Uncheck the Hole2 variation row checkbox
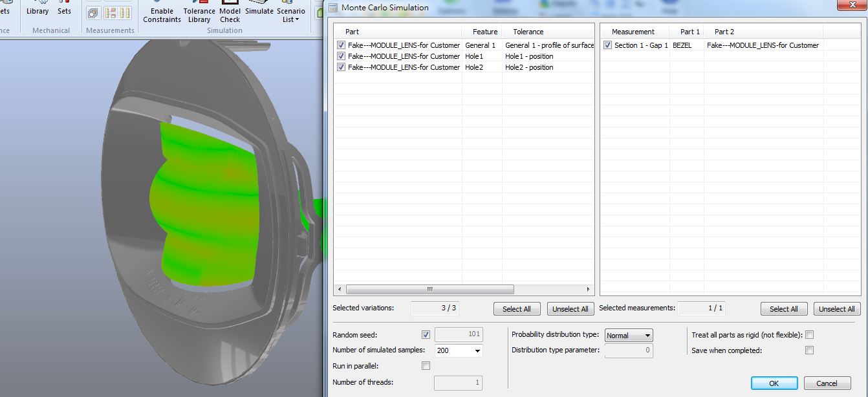 [341, 67]
